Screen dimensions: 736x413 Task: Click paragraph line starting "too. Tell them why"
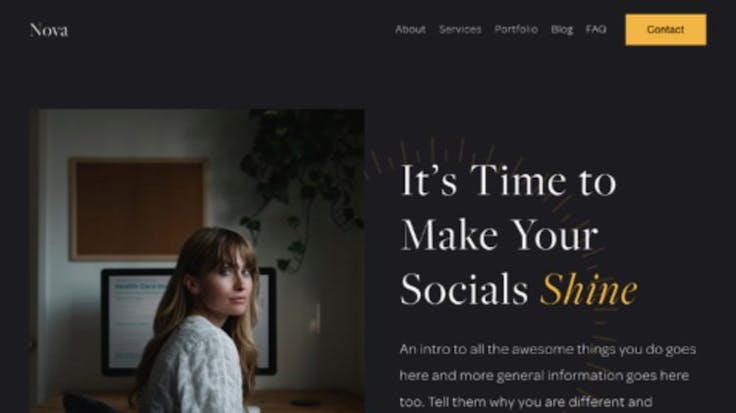pos(526,402)
